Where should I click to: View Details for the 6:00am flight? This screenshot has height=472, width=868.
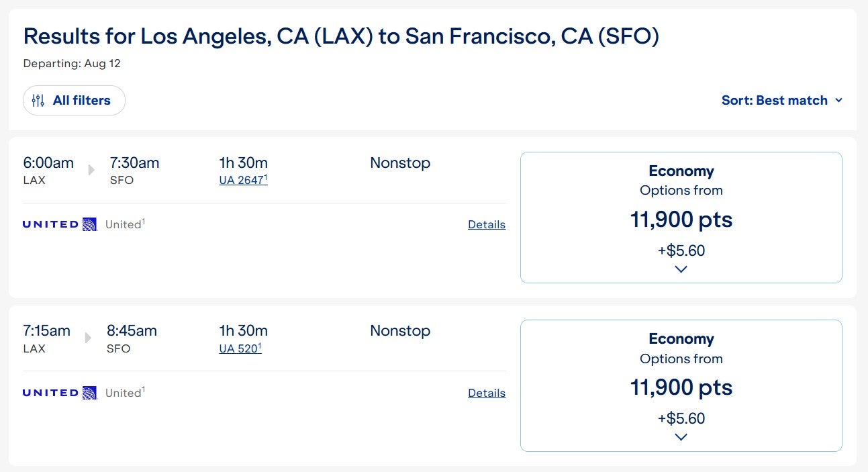pyautogui.click(x=486, y=225)
